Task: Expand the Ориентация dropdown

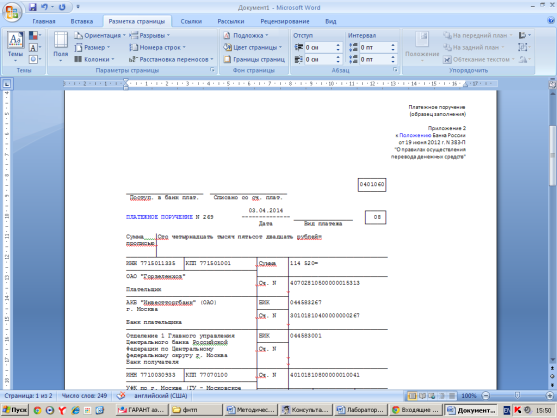Action: pos(100,36)
